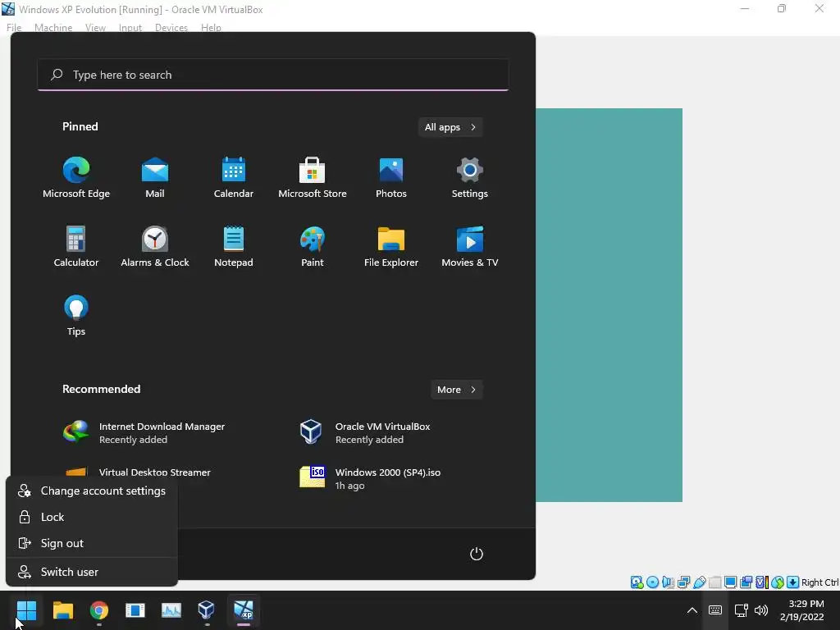Select Switch user
The width and height of the screenshot is (840, 630).
[92, 572]
